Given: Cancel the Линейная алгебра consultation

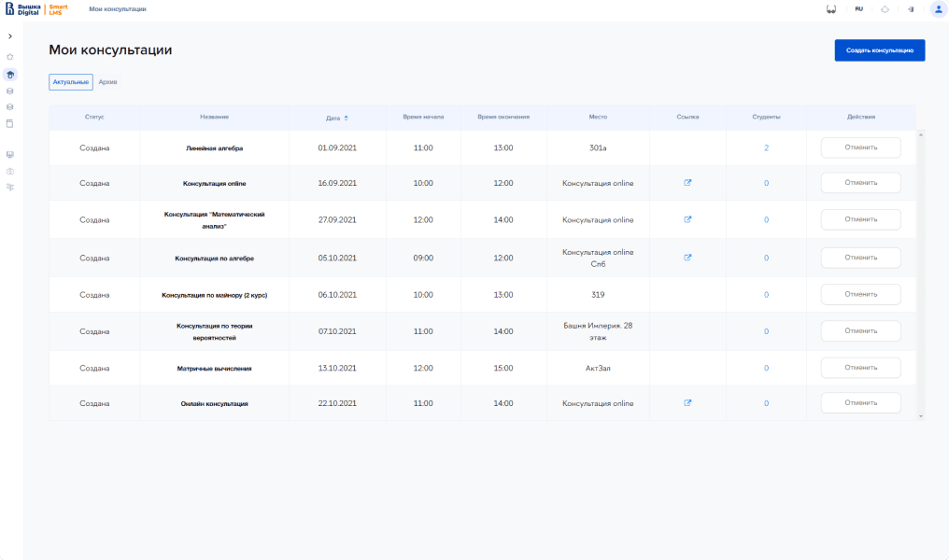Looking at the screenshot, I should pos(860,147).
